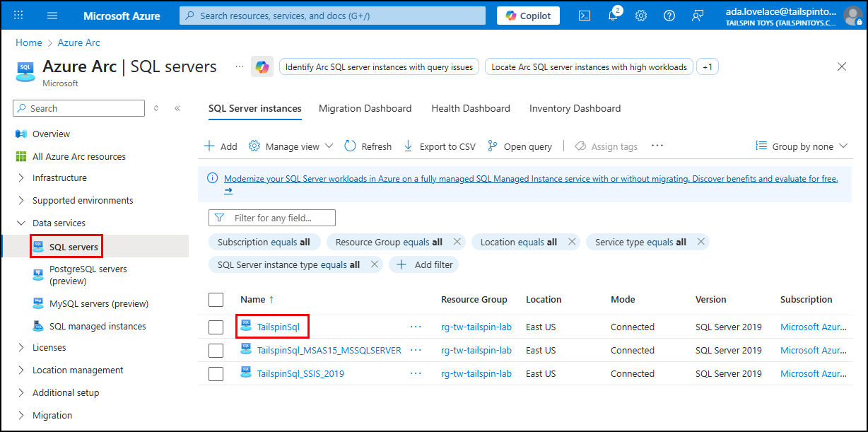Refresh the SQL Server instances list
The width and height of the screenshot is (868, 432).
click(368, 146)
